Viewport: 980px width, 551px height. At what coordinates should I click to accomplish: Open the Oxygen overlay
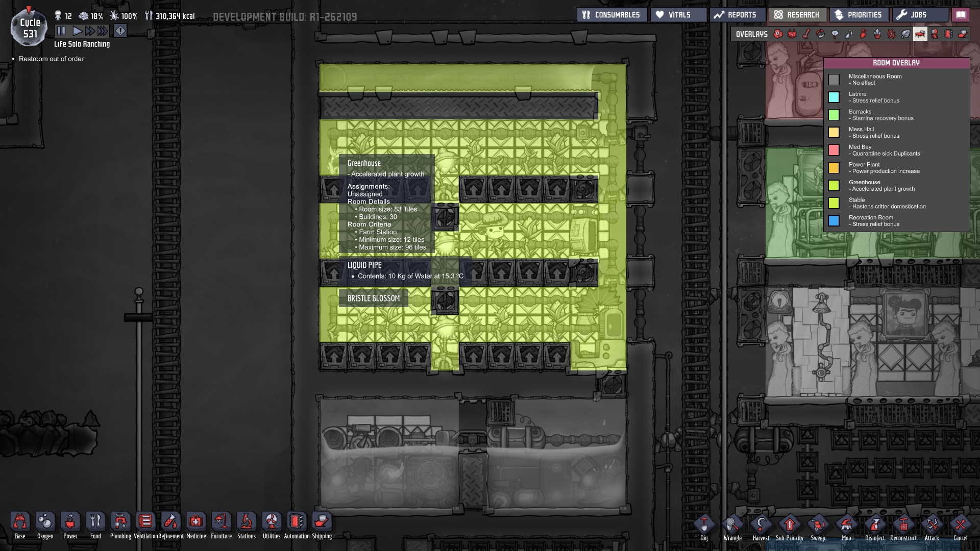pyautogui.click(x=778, y=34)
